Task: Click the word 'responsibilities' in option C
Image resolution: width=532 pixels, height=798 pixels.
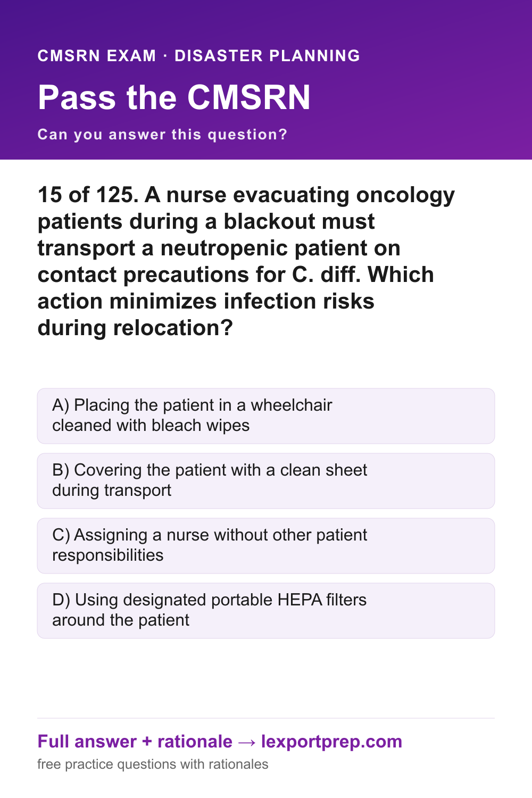Action: click(x=108, y=555)
